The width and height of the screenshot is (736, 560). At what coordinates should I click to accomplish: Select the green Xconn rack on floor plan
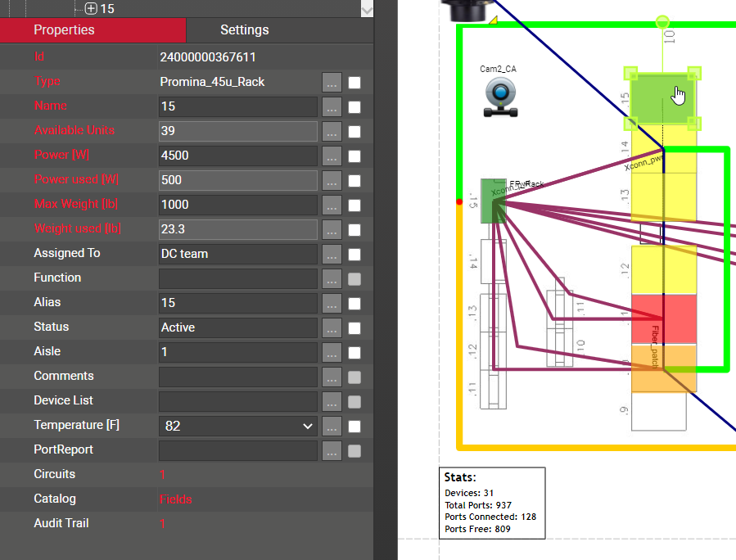coord(493,201)
